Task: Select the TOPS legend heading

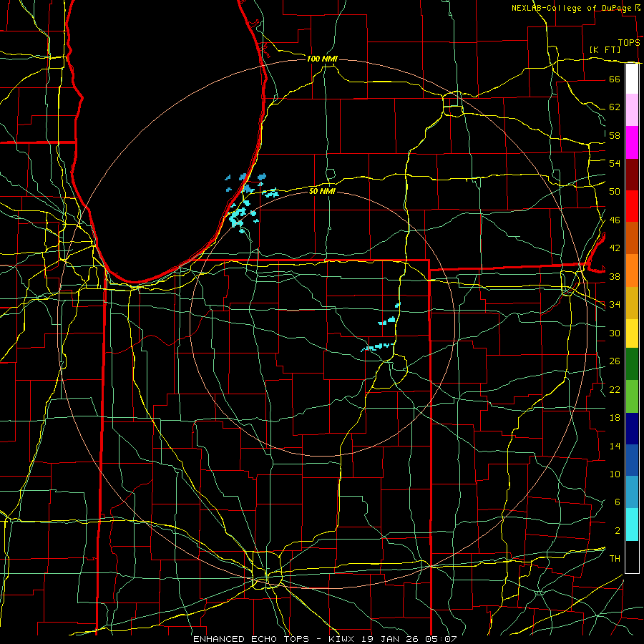Action: (x=629, y=43)
